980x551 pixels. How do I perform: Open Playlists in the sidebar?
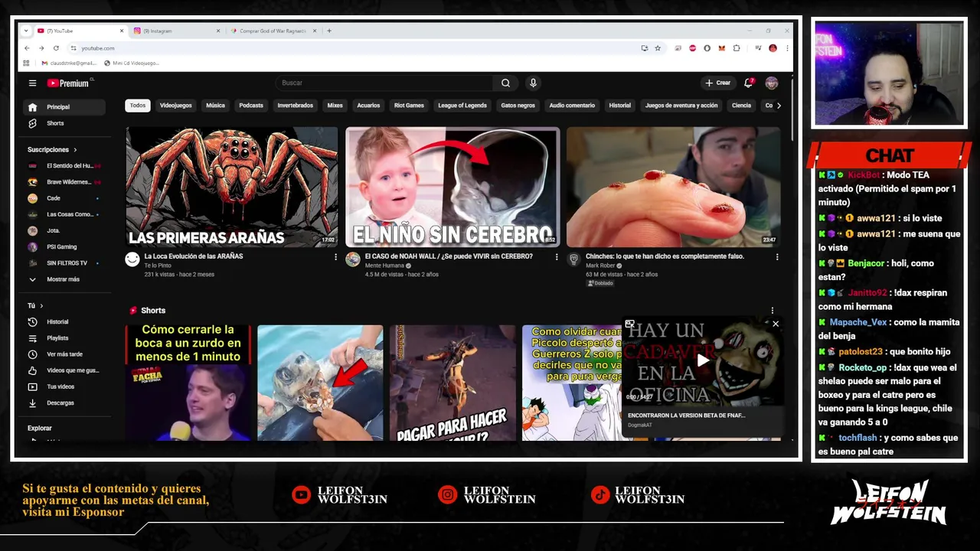(x=64, y=338)
